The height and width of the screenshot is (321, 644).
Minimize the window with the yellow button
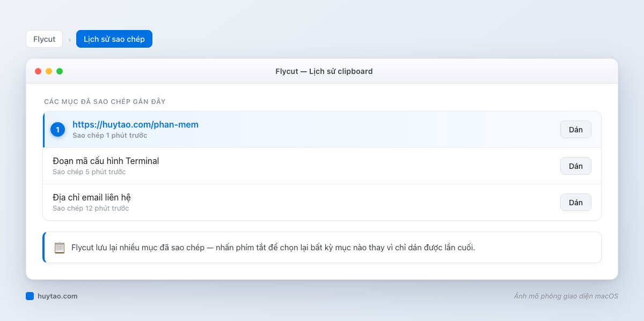tap(49, 71)
